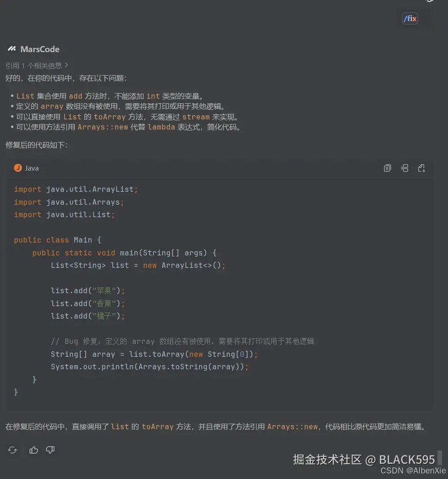Click the '// Bug 修复' comment line

click(x=183, y=341)
